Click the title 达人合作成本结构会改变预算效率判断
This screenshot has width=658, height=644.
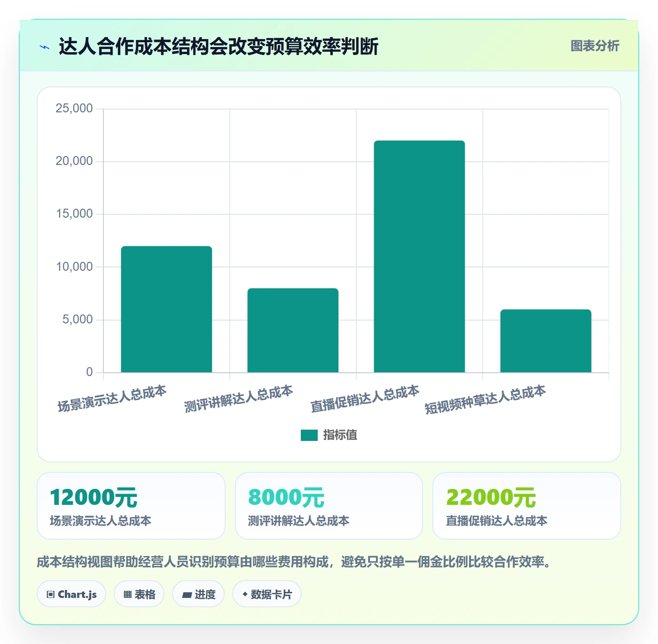point(219,47)
